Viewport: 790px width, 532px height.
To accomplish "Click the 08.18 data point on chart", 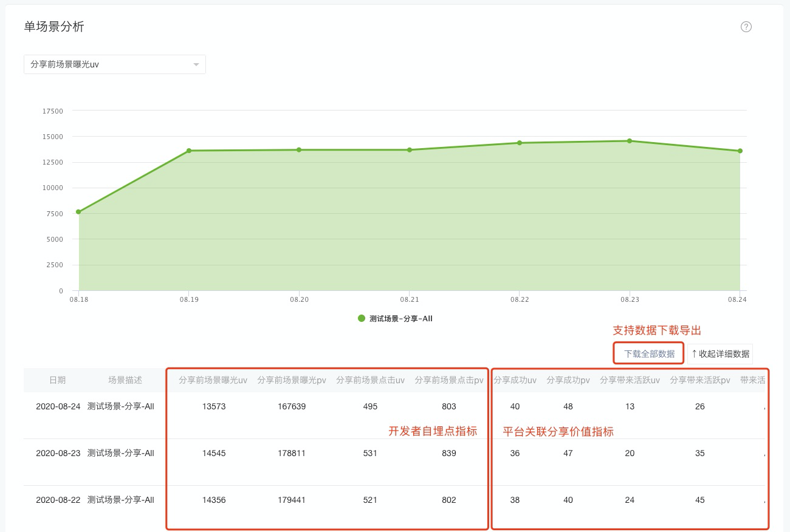I will 78,212.
